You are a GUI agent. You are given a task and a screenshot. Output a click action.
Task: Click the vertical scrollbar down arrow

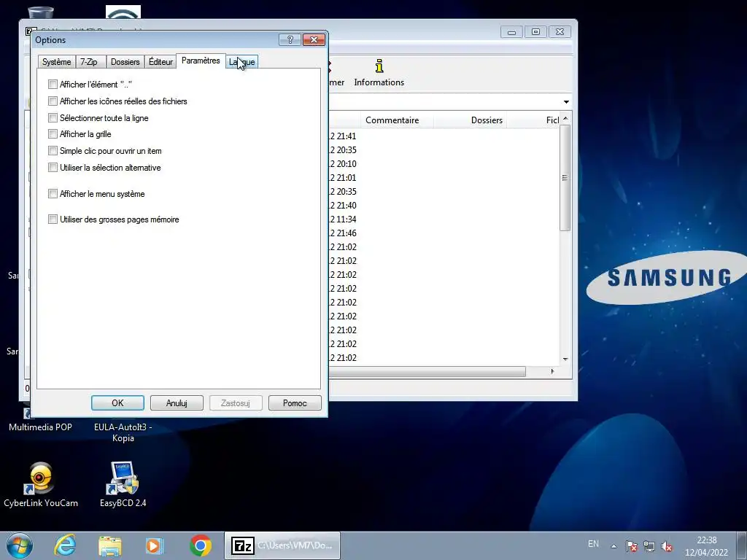pos(565,359)
